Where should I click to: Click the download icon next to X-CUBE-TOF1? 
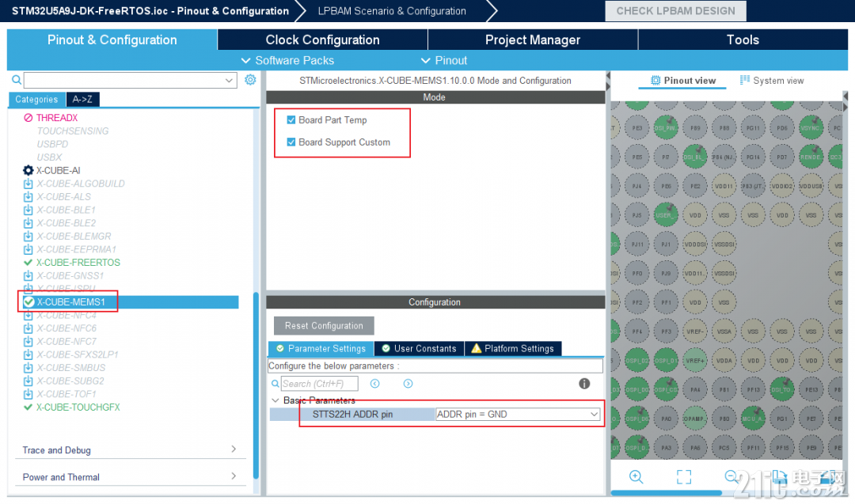point(28,394)
